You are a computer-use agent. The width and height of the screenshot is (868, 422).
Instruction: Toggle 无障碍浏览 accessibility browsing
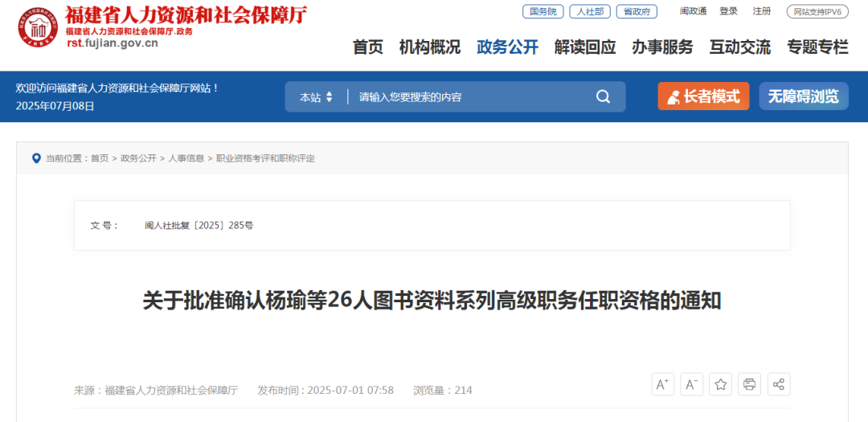pos(803,96)
